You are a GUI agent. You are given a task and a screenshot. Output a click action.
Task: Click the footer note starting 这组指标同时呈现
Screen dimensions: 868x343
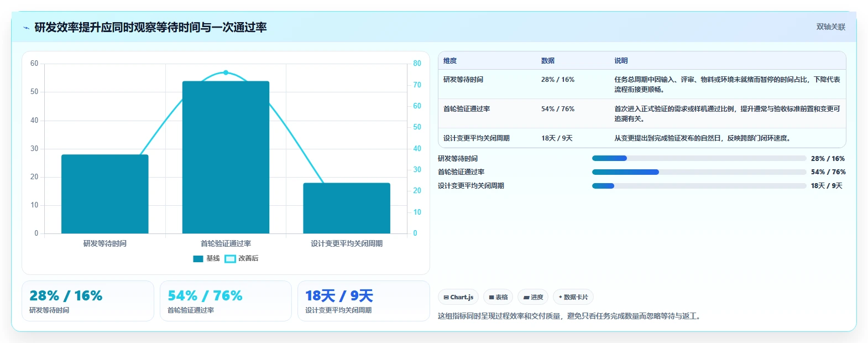click(x=571, y=316)
